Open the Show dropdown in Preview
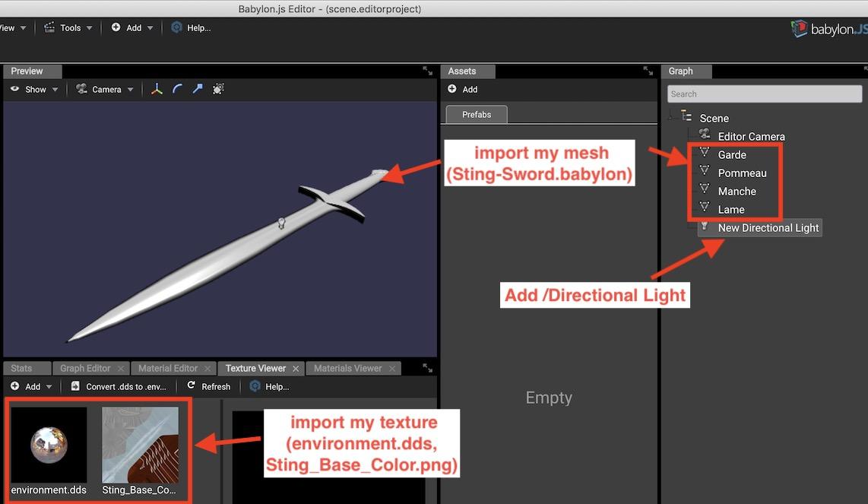868x504 pixels. (34, 89)
